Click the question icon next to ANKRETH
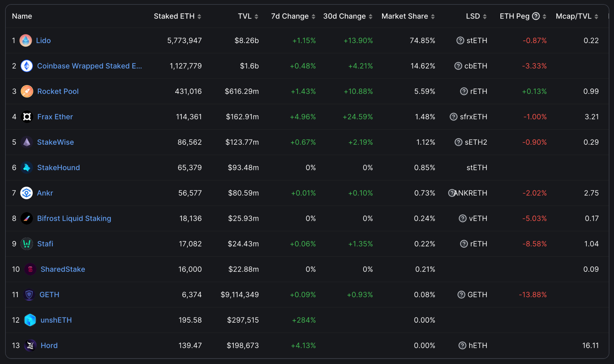 click(x=452, y=193)
